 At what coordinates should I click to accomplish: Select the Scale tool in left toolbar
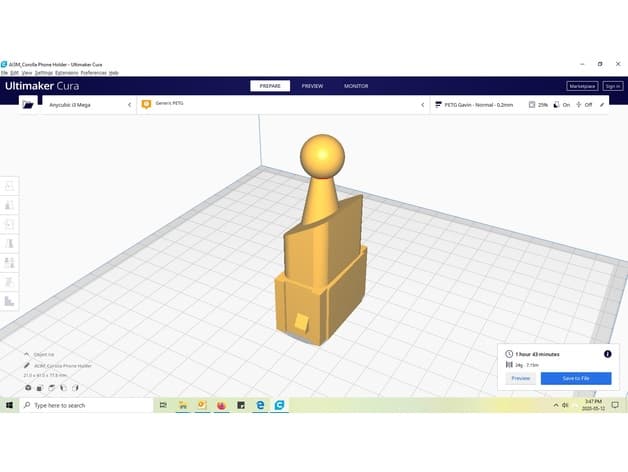[x=9, y=205]
